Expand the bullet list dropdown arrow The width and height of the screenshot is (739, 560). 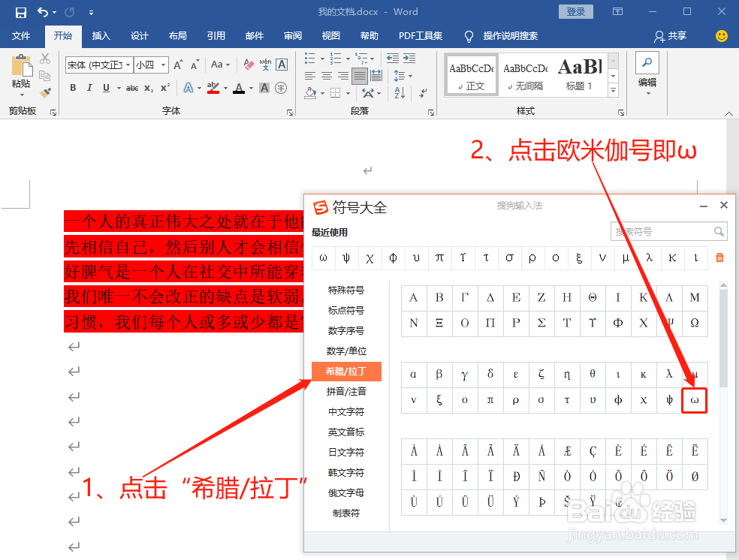click(322, 59)
